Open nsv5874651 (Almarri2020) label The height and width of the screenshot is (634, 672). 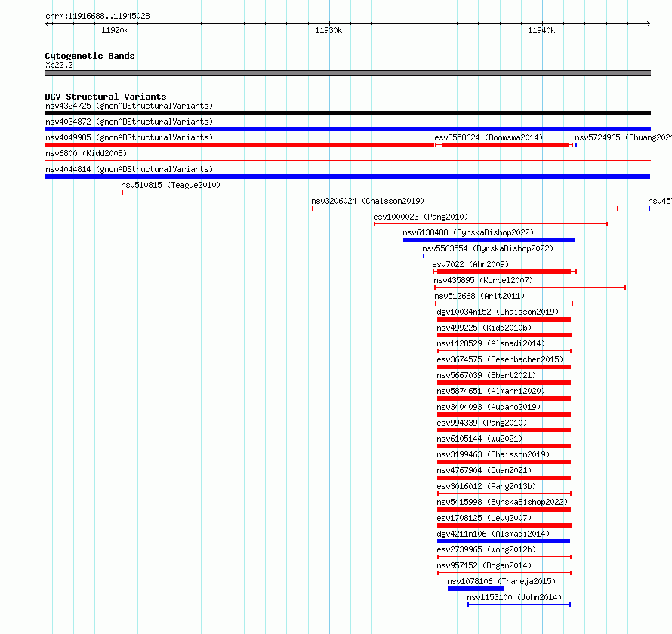[x=491, y=391]
